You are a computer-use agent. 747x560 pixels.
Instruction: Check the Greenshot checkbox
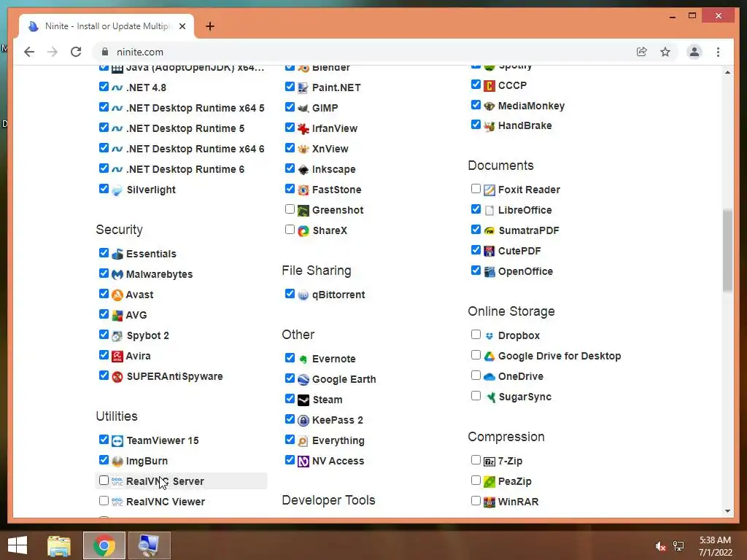point(290,209)
